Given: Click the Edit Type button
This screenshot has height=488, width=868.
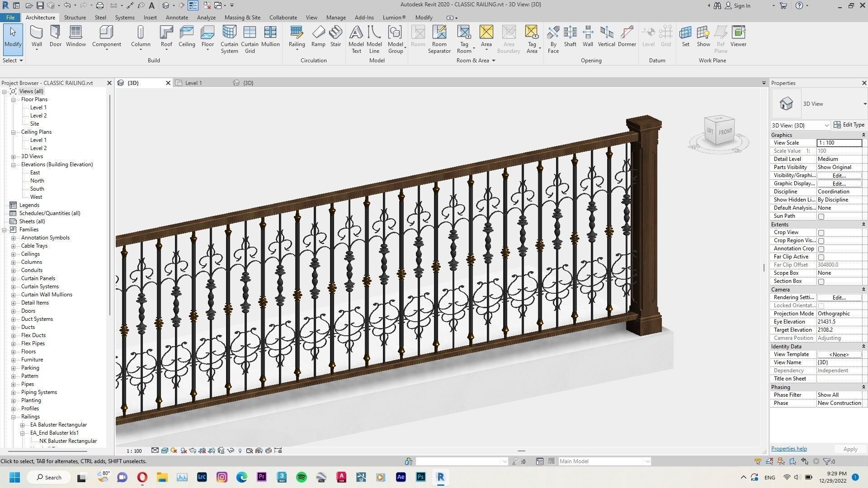Looking at the screenshot, I should (x=849, y=125).
